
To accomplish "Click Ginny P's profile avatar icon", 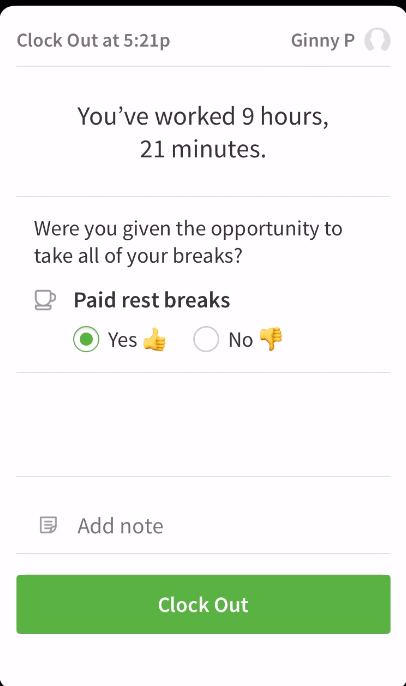I will 377,40.
